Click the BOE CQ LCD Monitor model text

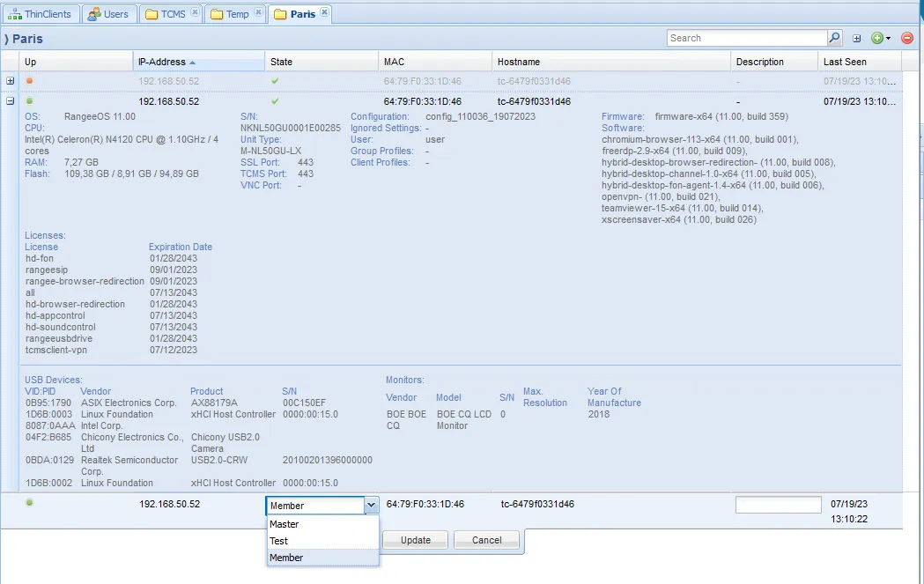point(464,419)
